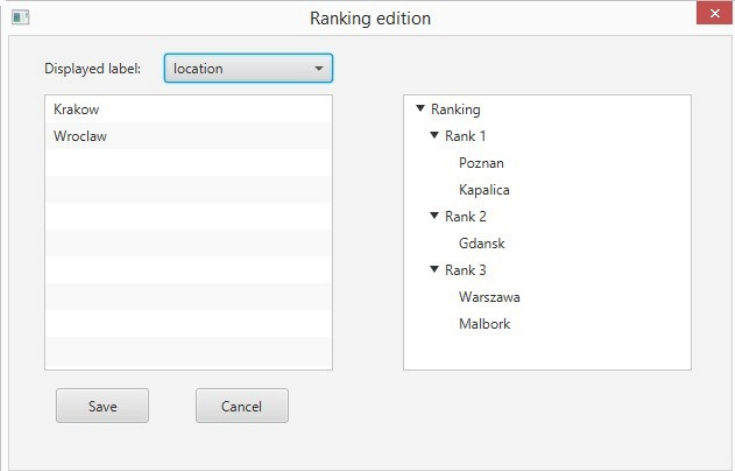Select Malbork under Rank 3
The width and height of the screenshot is (735, 471).
pyautogui.click(x=484, y=324)
